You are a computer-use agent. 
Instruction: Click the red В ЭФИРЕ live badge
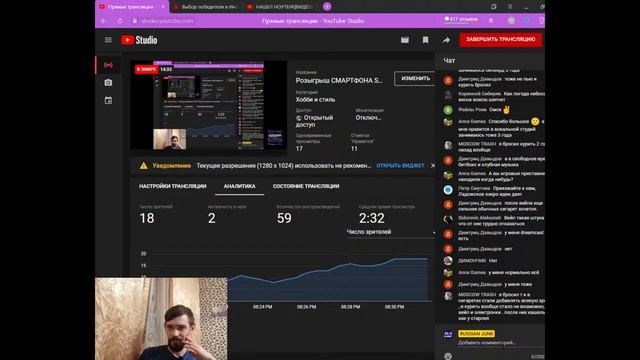[146, 69]
